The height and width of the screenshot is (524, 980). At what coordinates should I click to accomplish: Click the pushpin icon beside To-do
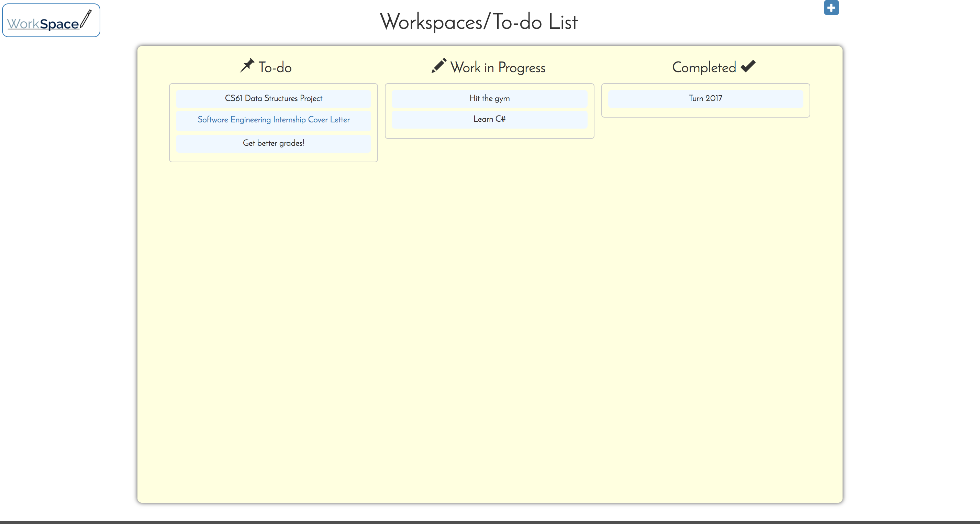pyautogui.click(x=247, y=65)
